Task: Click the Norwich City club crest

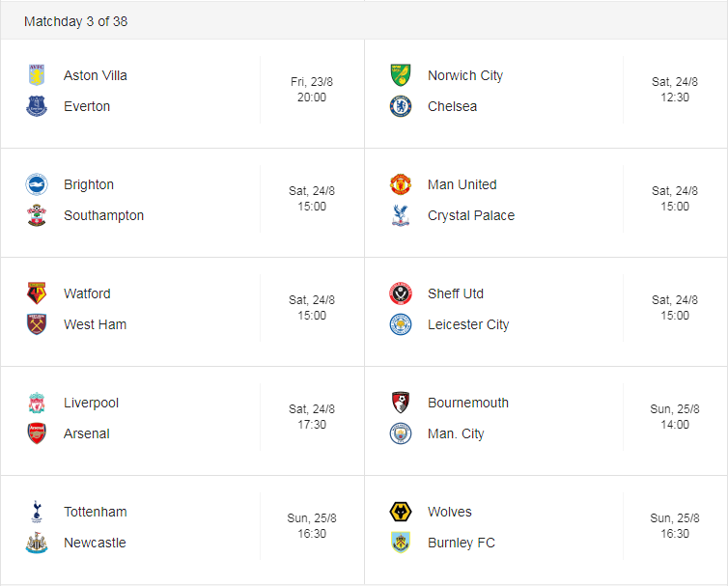Action: pos(401,75)
